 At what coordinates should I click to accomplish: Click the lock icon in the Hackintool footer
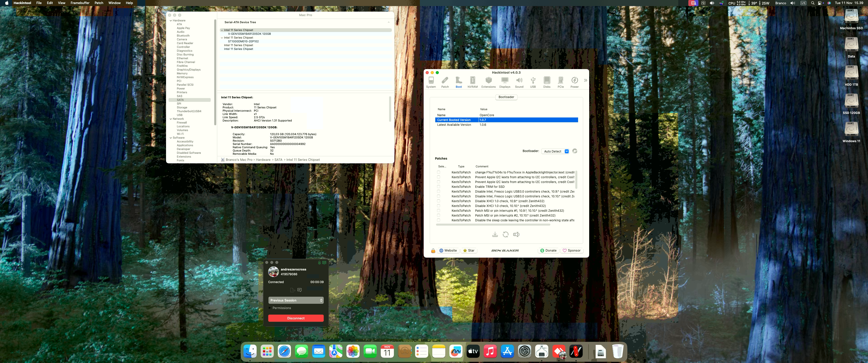tap(433, 251)
